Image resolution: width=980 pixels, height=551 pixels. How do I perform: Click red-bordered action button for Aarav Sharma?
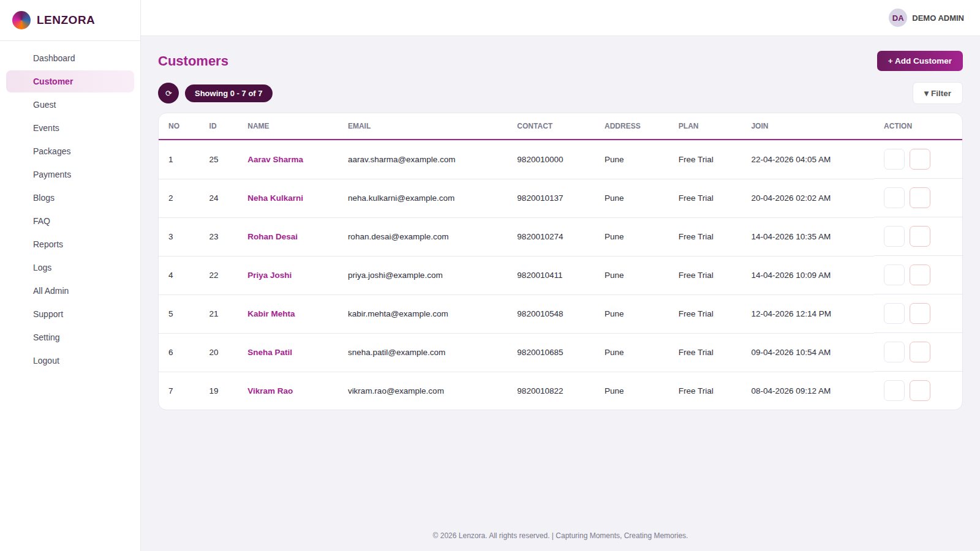[920, 159]
